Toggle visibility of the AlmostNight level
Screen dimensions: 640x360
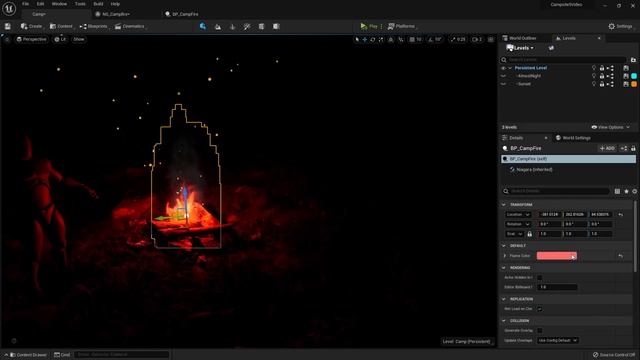(503, 76)
